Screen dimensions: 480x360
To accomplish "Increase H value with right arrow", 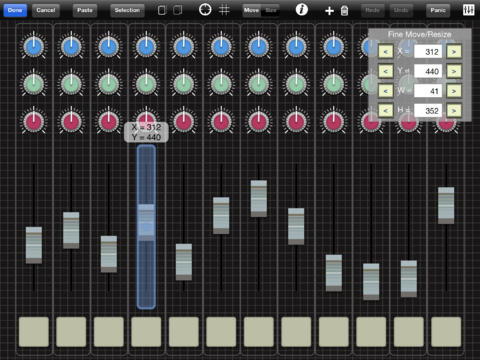I will [454, 110].
